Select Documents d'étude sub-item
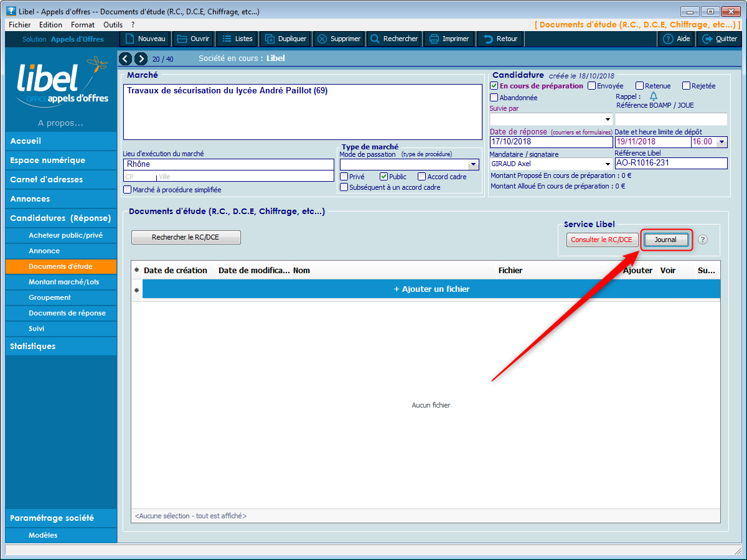 [x=61, y=266]
